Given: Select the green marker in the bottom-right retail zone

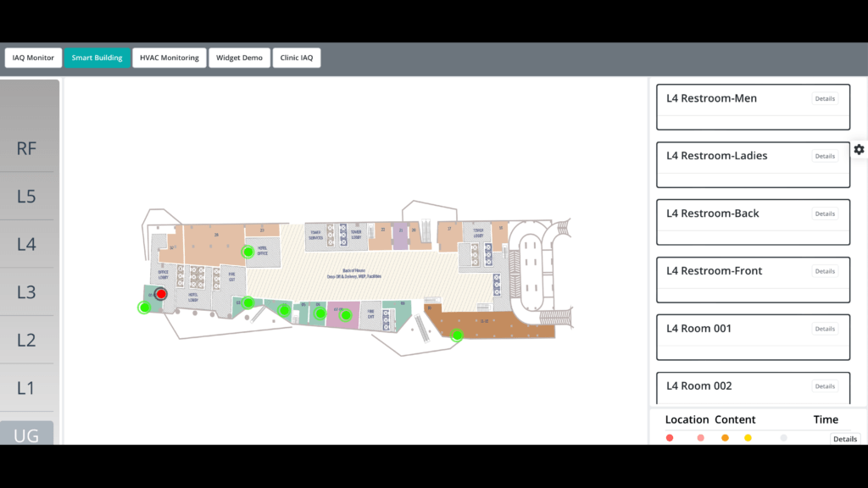Looking at the screenshot, I should [x=457, y=335].
